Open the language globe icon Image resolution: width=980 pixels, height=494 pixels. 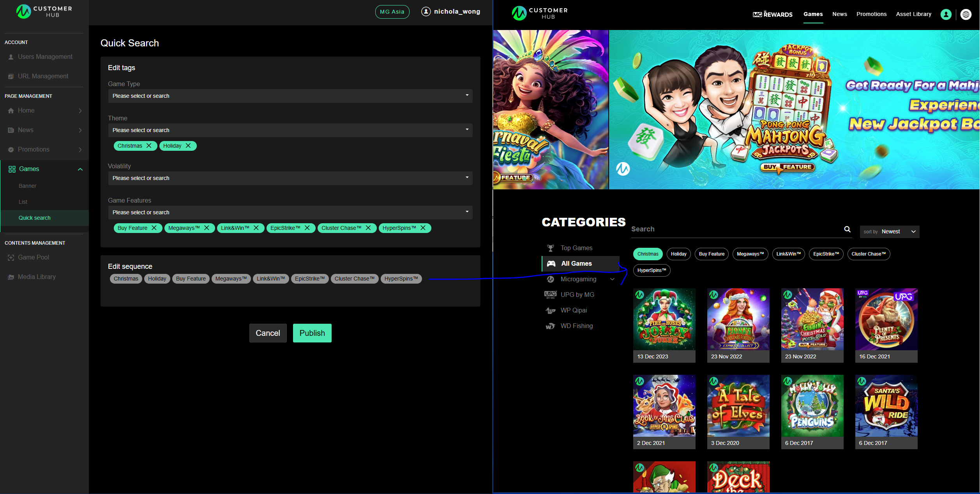pyautogui.click(x=966, y=14)
